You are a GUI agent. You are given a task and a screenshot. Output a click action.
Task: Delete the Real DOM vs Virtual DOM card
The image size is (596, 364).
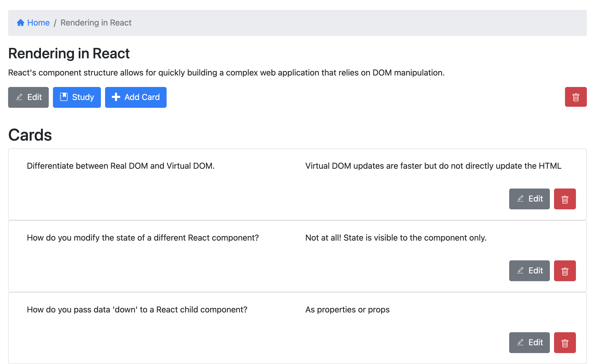coord(564,199)
